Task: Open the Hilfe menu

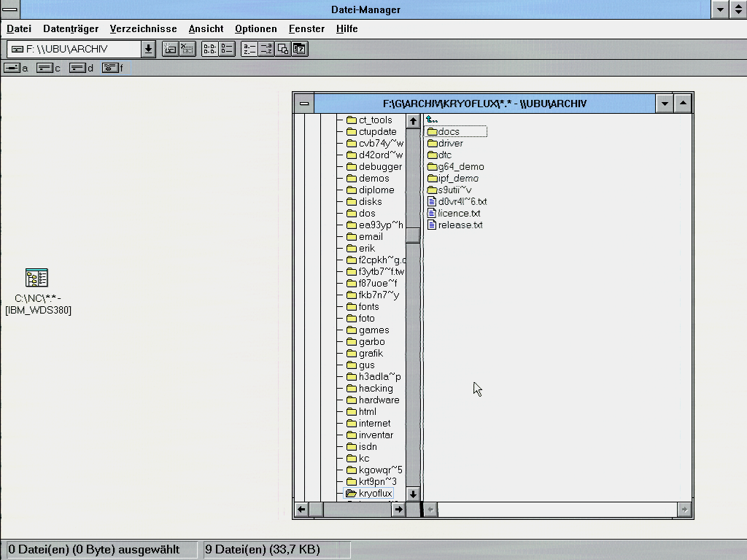Action: (x=347, y=28)
